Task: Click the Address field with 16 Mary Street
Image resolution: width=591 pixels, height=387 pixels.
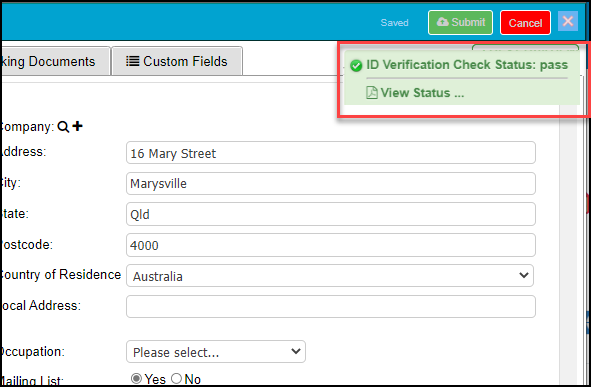Action: point(331,153)
